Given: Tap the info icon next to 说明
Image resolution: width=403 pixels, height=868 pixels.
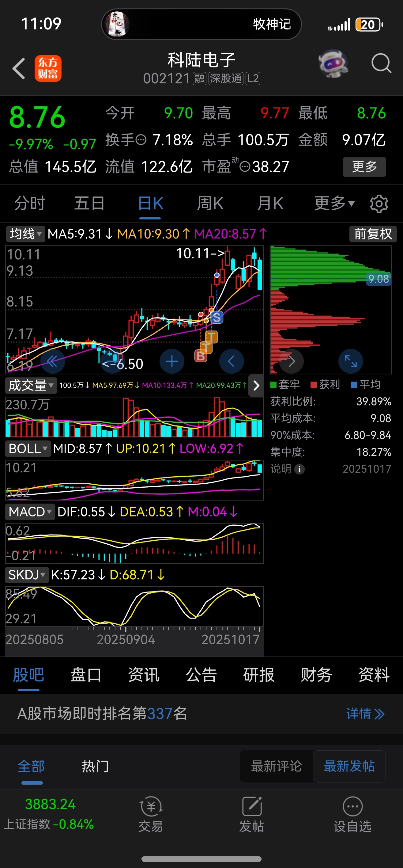Looking at the screenshot, I should pyautogui.click(x=299, y=469).
